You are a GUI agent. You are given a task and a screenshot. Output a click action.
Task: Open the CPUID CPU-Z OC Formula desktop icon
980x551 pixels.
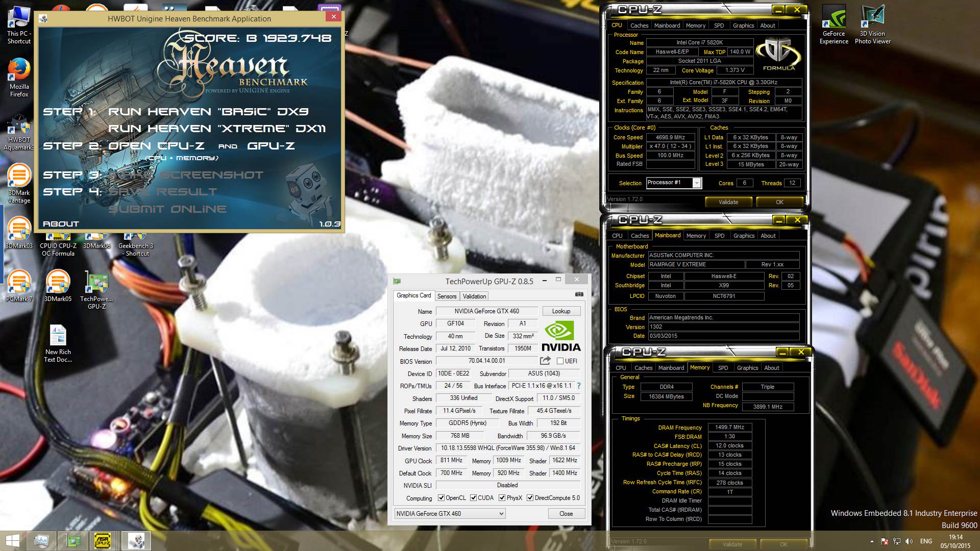(x=58, y=245)
